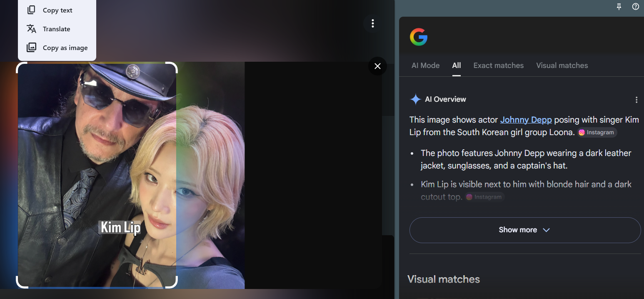The width and height of the screenshot is (644, 299).
Task: Click the Show more chevron arrow
Action: pos(546,230)
